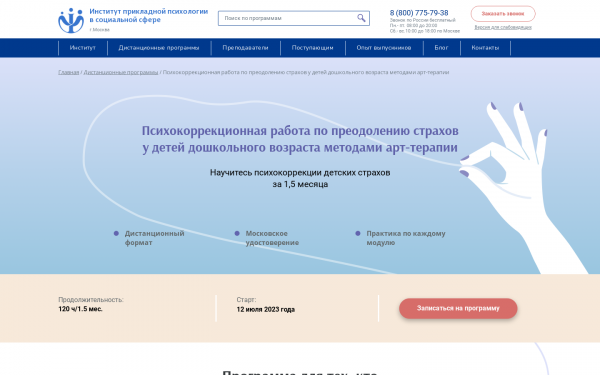Click the г. Москва text under logo

pyautogui.click(x=99, y=29)
